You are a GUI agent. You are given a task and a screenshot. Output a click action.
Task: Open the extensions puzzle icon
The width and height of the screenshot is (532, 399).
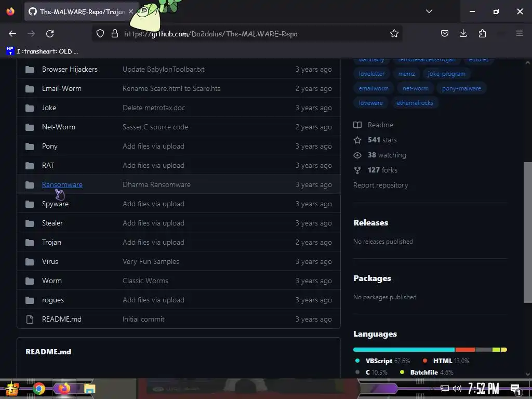482,34
